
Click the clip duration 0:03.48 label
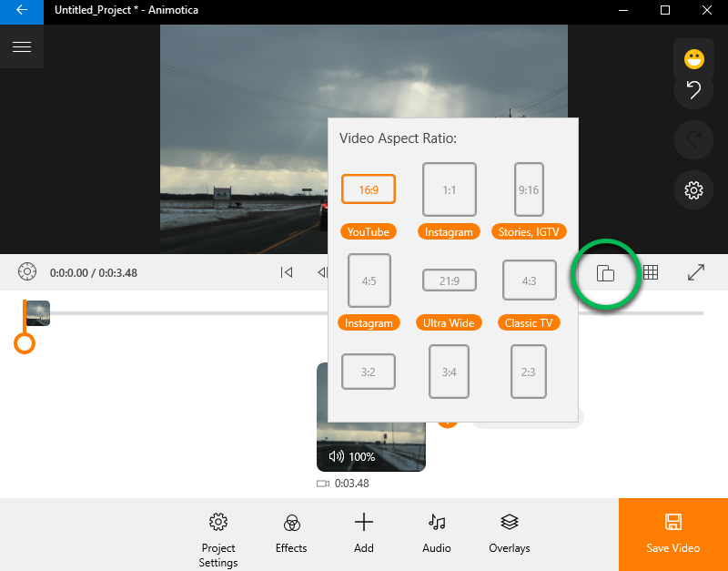point(351,484)
